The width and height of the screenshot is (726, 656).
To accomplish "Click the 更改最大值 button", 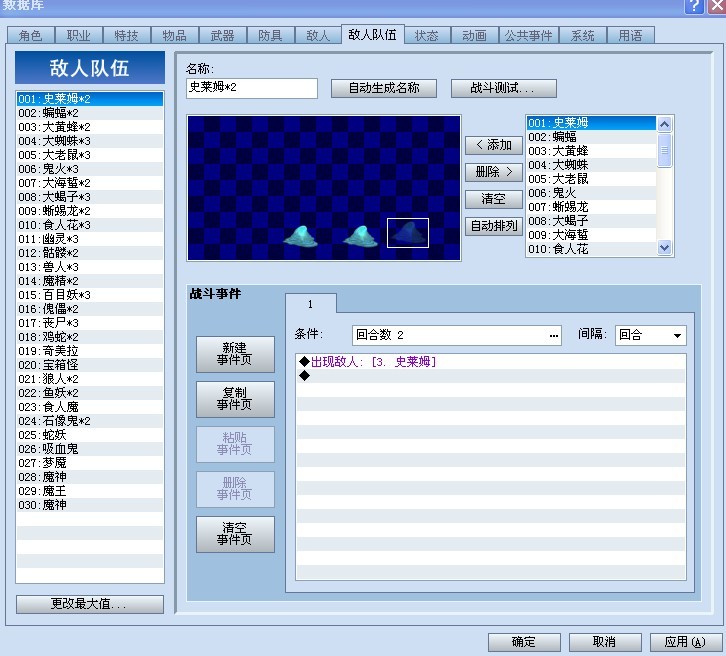I will point(90,604).
